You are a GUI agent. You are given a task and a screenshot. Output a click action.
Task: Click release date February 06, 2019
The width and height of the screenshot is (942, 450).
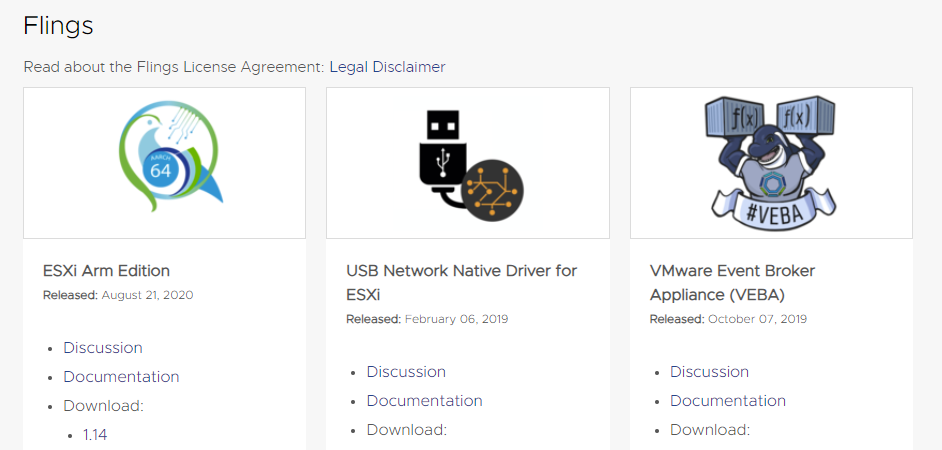457,319
